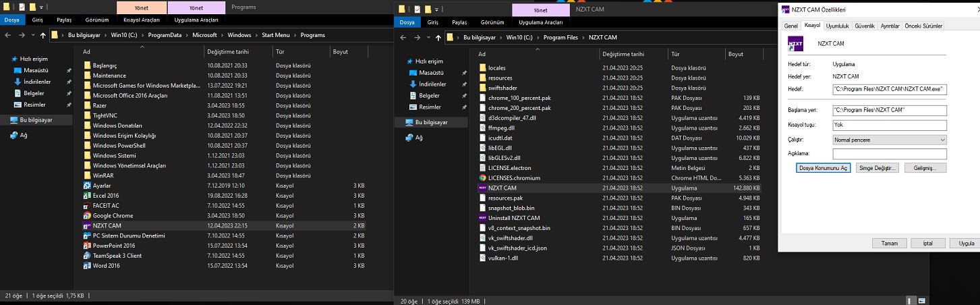Select TeamSpeak 3 Client shortcut icon
Image resolution: width=980 pixels, height=305 pixels.
pyautogui.click(x=87, y=256)
